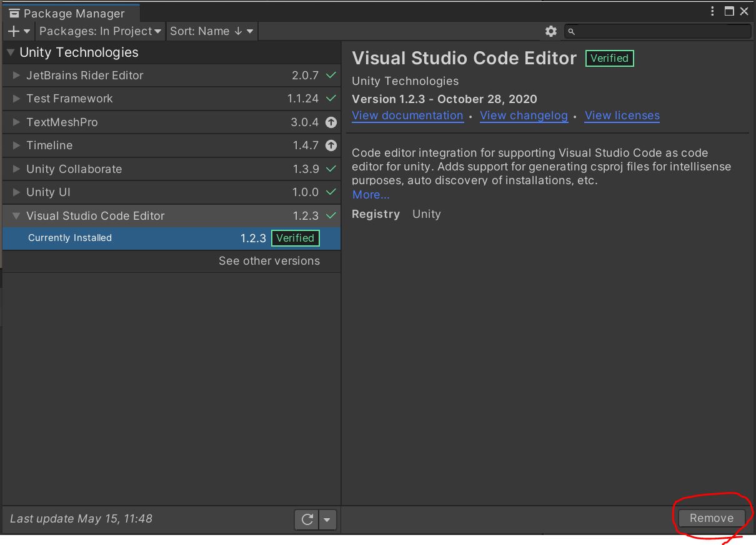This screenshot has height=545, width=756.
Task: Select the Currently Installed 1.2.3 row
Action: 171,238
